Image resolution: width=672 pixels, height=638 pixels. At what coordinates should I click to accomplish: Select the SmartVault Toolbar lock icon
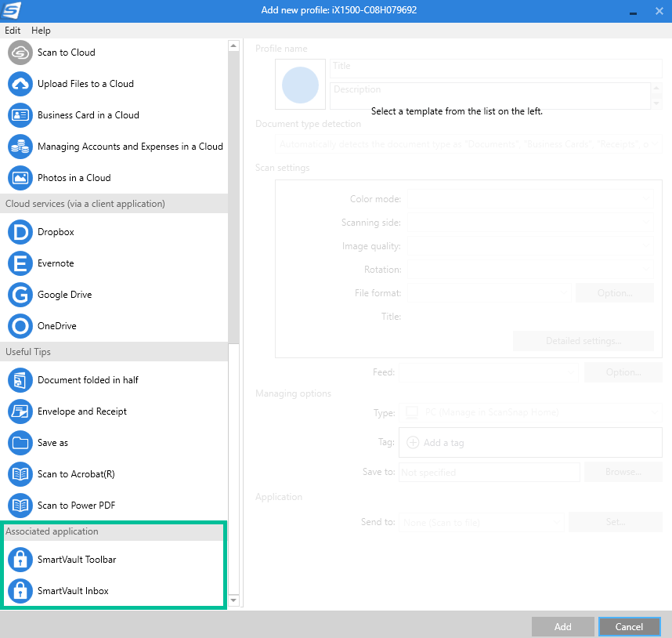(20, 560)
